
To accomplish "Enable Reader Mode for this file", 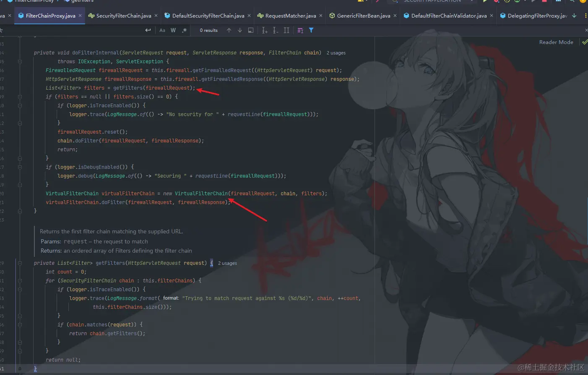I will [556, 42].
